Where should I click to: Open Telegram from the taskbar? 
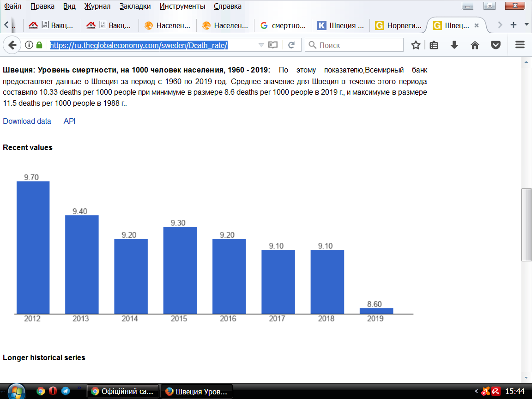(x=66, y=391)
